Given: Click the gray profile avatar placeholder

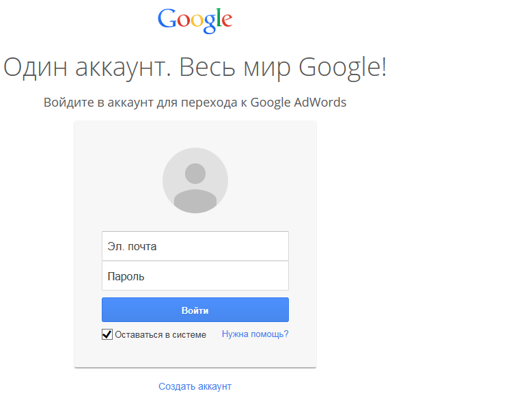Looking at the screenshot, I should click(x=195, y=180).
